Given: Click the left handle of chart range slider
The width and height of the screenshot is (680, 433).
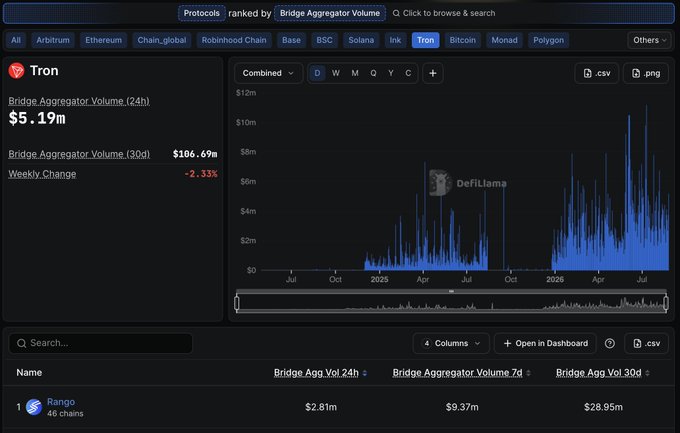Looking at the screenshot, I should [237, 303].
